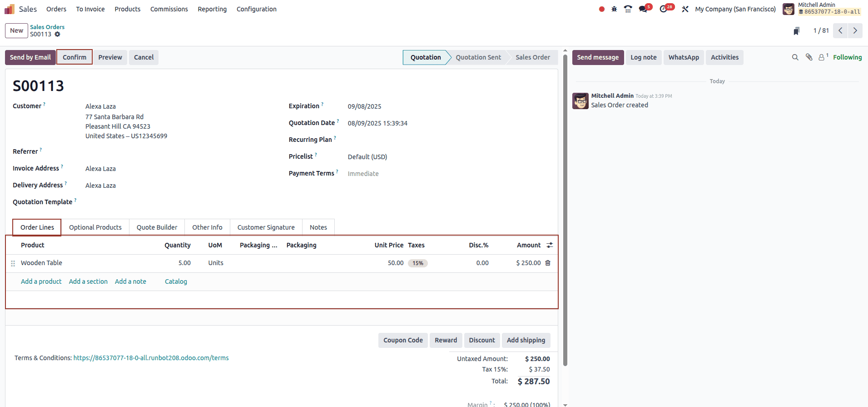Click the WhatsApp button

coord(684,57)
